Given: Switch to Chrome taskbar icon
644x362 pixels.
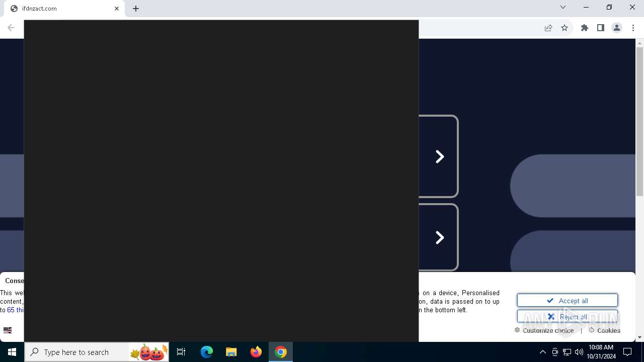Looking at the screenshot, I should click(x=281, y=352).
